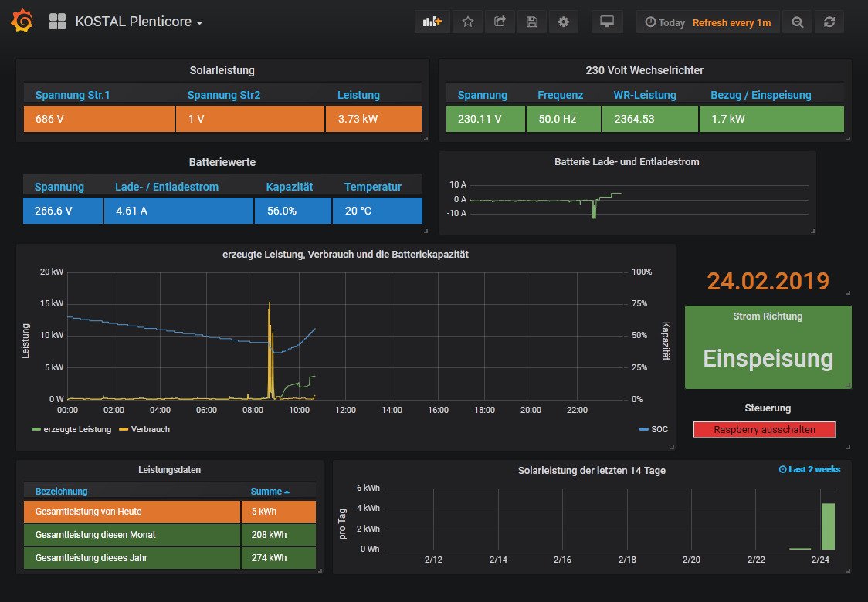Toggle the Verbrauch legend series
Image resolution: width=868 pixels, height=602 pixels.
[x=150, y=429]
